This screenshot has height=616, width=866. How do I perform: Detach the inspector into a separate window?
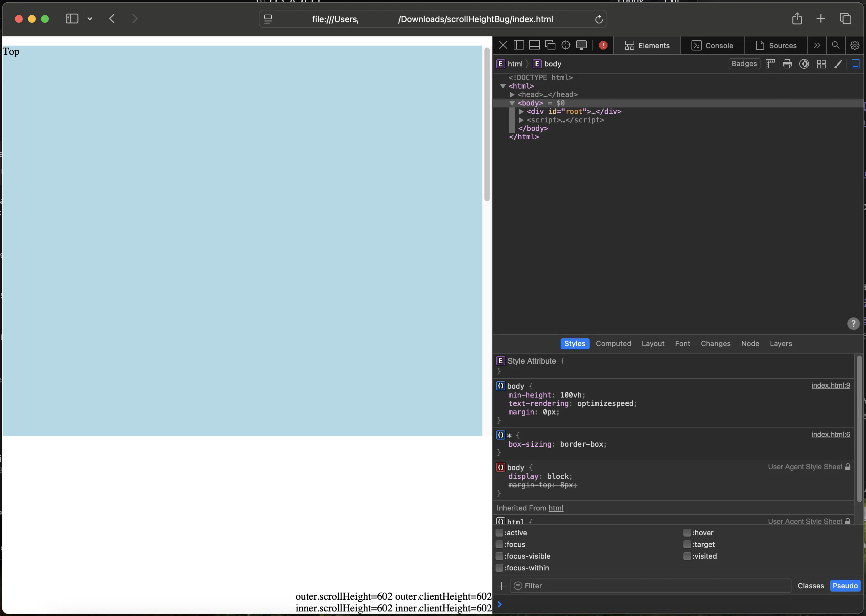[550, 46]
